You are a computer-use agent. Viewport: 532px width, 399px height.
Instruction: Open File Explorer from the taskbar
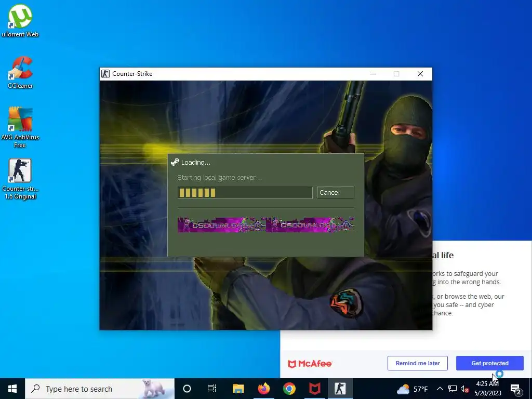pos(238,389)
